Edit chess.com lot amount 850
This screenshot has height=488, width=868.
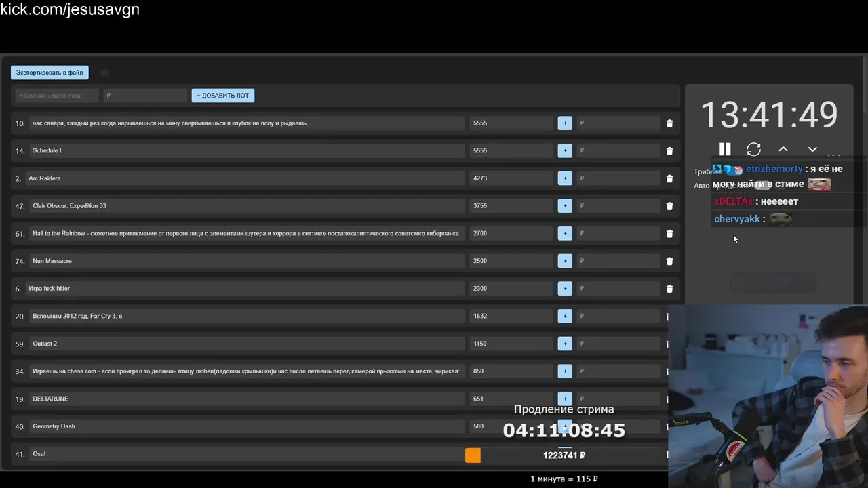[511, 371]
